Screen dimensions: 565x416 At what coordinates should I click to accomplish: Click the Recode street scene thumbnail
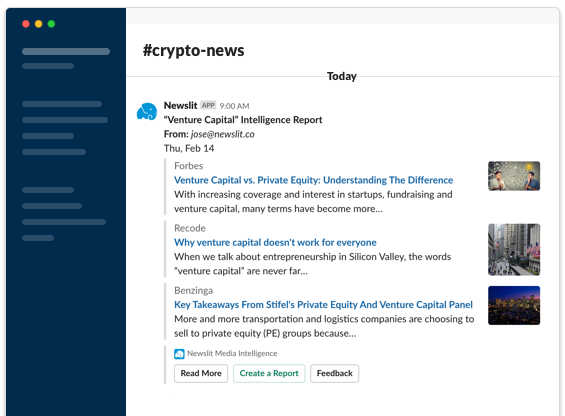514,249
